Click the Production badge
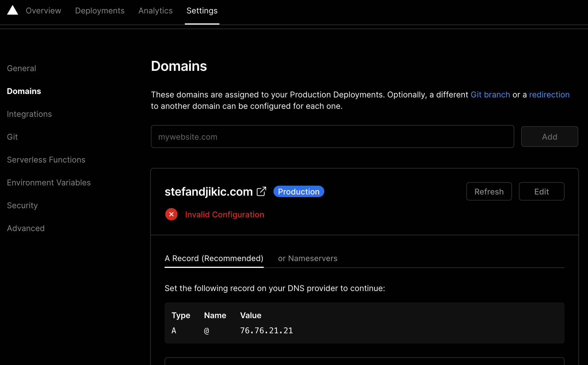588x365 pixels. 299,191
